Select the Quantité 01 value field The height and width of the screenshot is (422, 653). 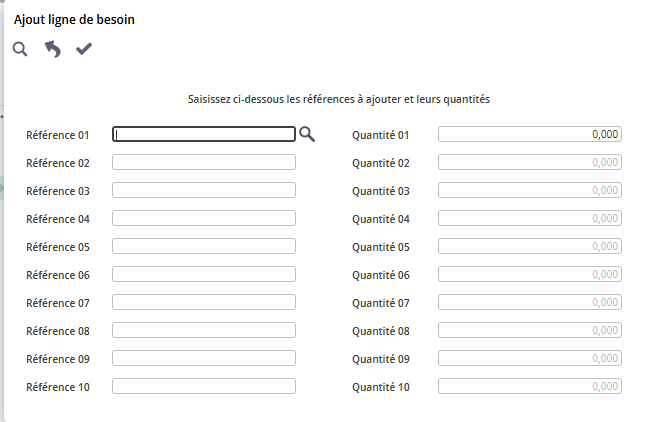[530, 134]
